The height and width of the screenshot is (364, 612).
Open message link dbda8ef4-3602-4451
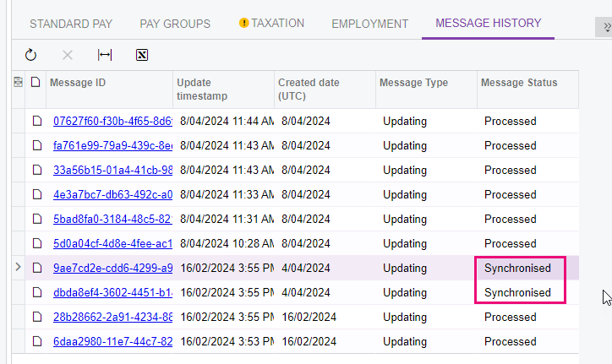tap(112, 293)
